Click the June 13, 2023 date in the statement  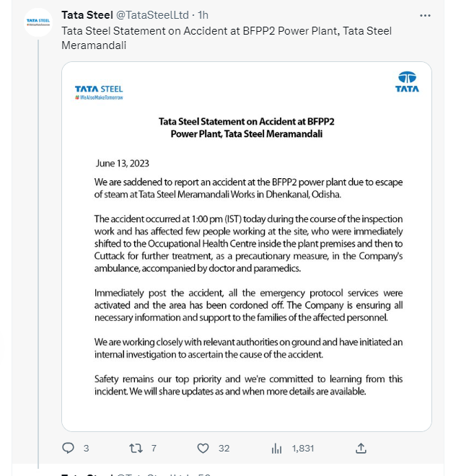click(122, 163)
